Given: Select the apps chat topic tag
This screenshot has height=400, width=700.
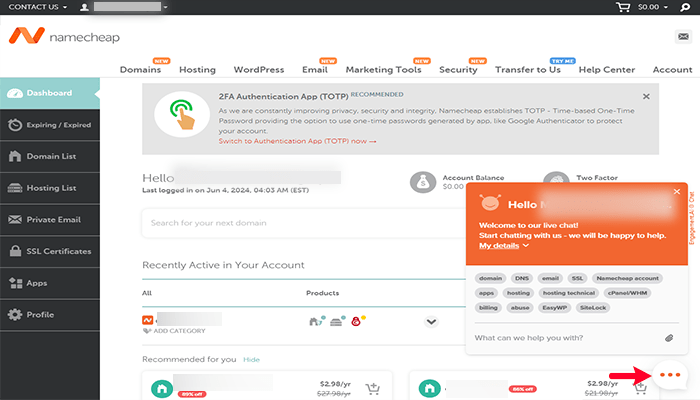Looking at the screenshot, I should tap(486, 293).
